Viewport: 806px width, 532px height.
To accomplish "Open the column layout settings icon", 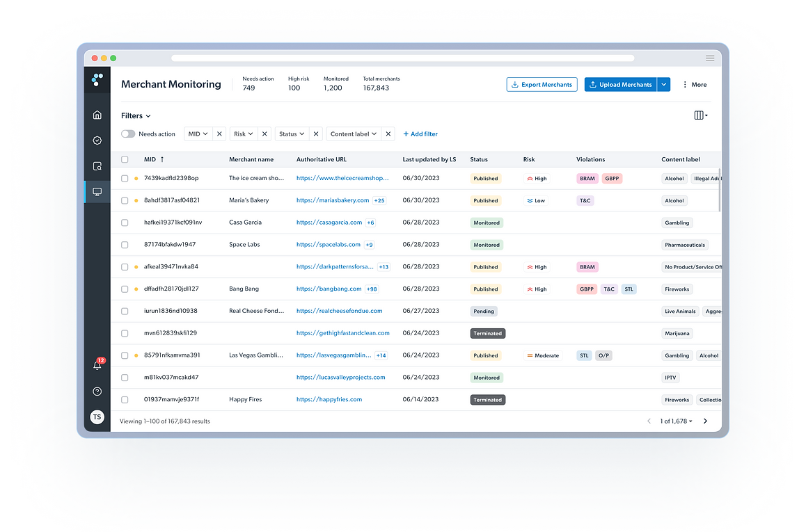I will point(699,115).
